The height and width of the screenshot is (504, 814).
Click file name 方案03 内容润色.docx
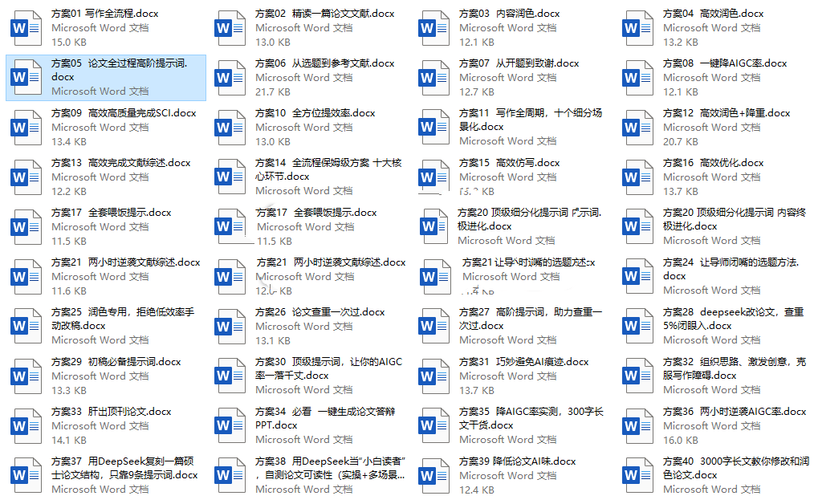click(509, 14)
